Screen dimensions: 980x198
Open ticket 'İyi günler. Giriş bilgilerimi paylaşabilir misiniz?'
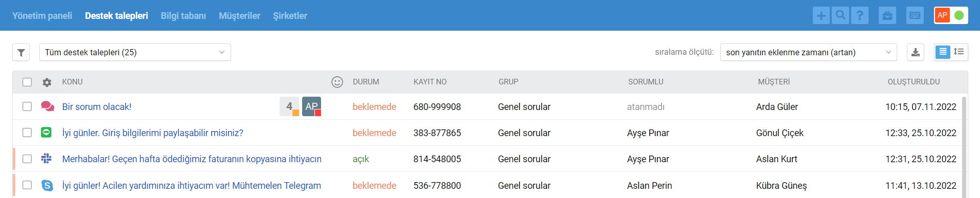pyautogui.click(x=153, y=133)
